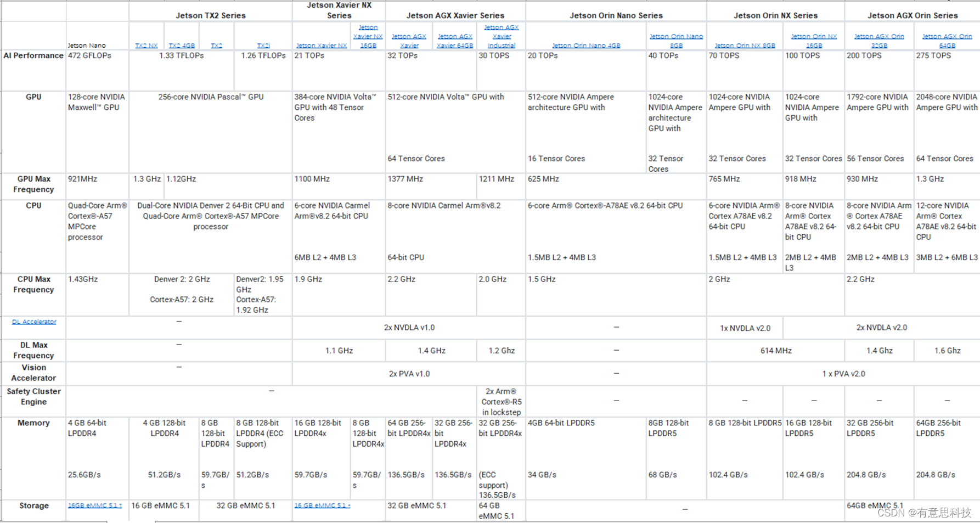The height and width of the screenshot is (523, 980).
Task: Select the 1 x PVA v2.0 cell
Action: (843, 374)
